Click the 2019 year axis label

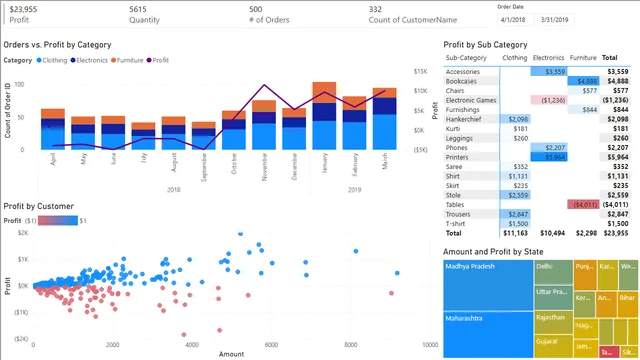354,190
